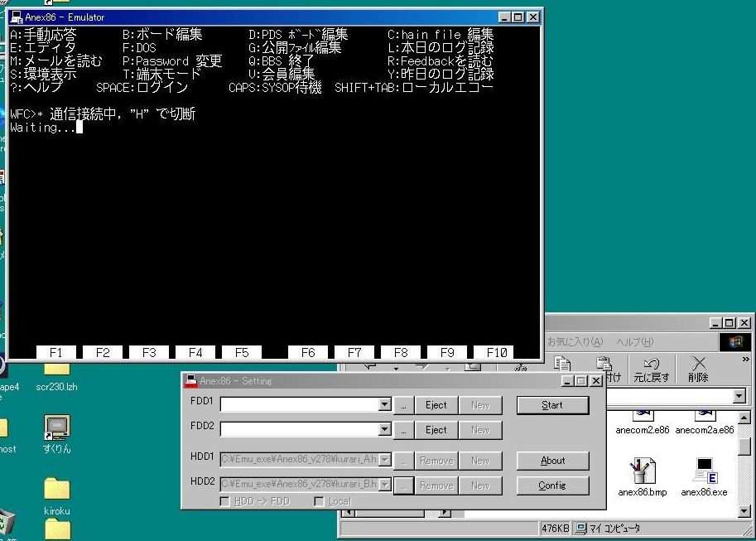Click the Windows logo throbber in Explorer

tap(735, 342)
